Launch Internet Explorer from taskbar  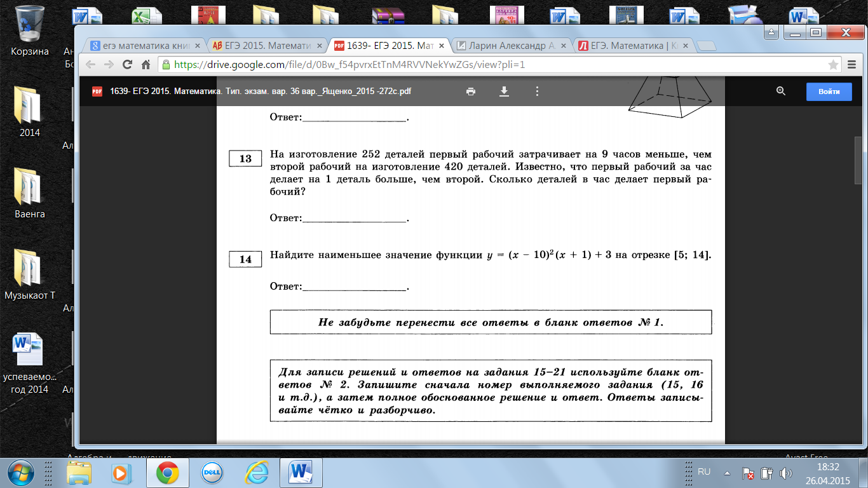coord(257,473)
